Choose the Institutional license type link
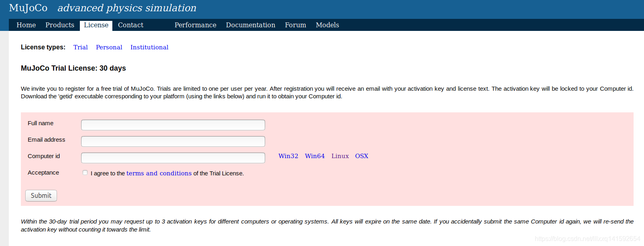The height and width of the screenshot is (246, 644). point(149,47)
